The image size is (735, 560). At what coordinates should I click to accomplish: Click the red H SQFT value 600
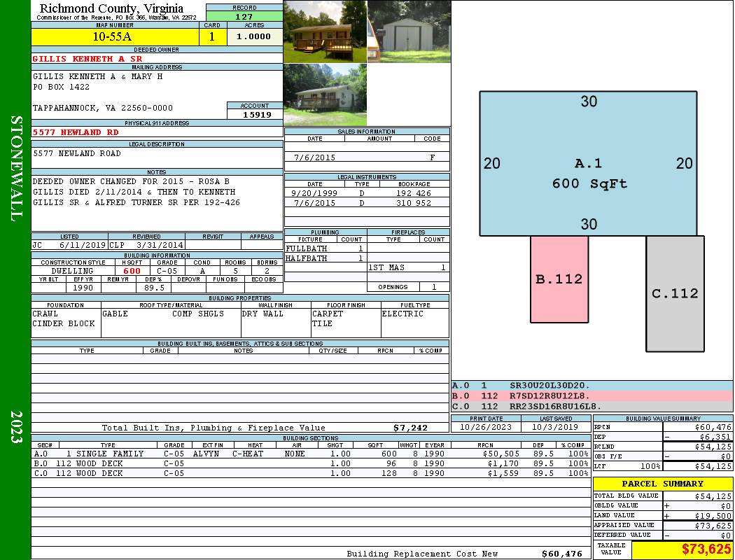(132, 271)
